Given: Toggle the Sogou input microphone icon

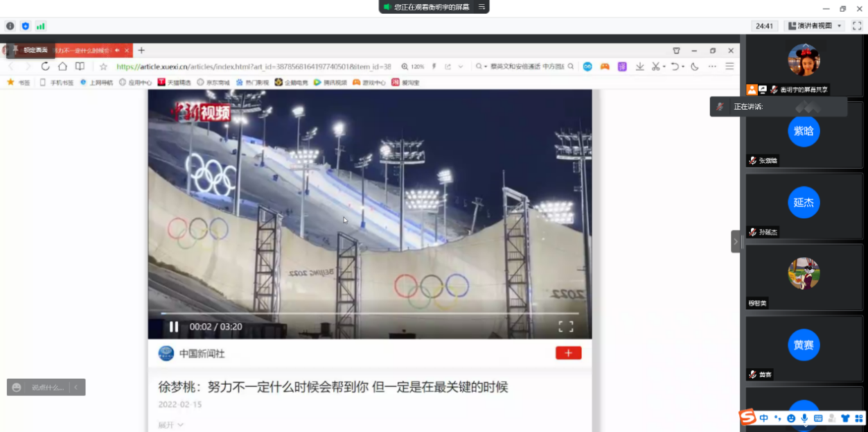Looking at the screenshot, I should click(x=804, y=418).
